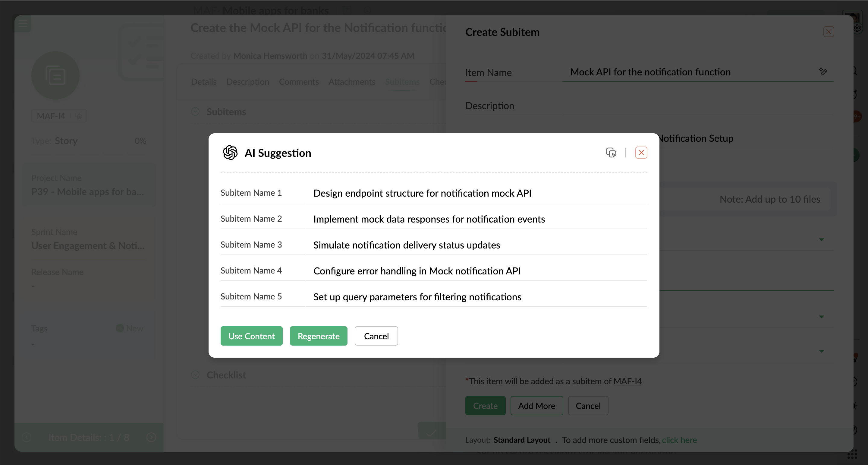Open the dropdown arrow above the Create button
This screenshot has height=465, width=868.
[821, 351]
